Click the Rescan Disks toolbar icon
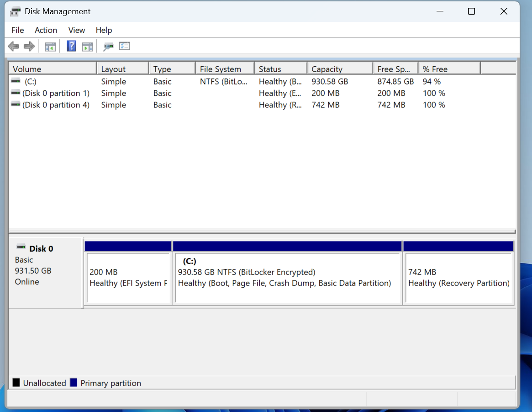This screenshot has height=412, width=532. coord(108,46)
